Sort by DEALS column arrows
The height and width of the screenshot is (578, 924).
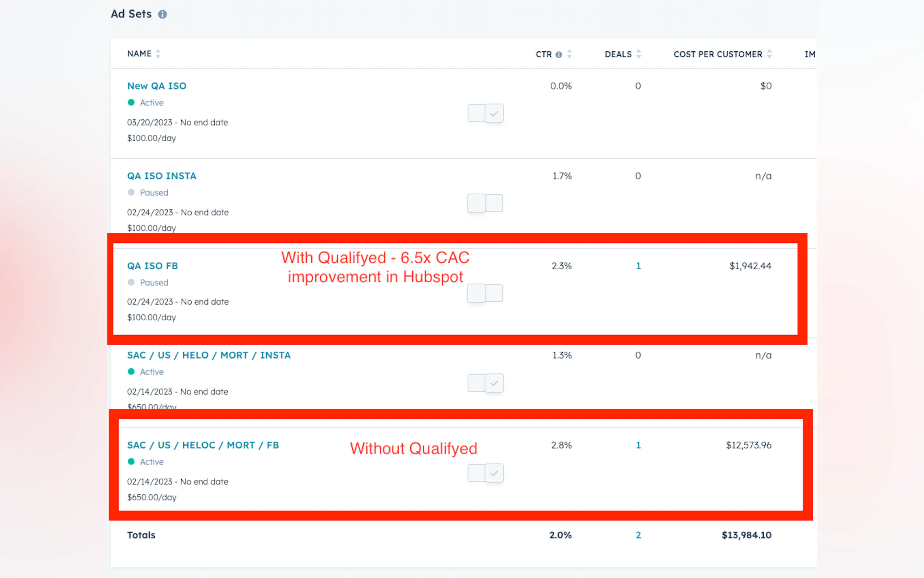[x=639, y=54]
